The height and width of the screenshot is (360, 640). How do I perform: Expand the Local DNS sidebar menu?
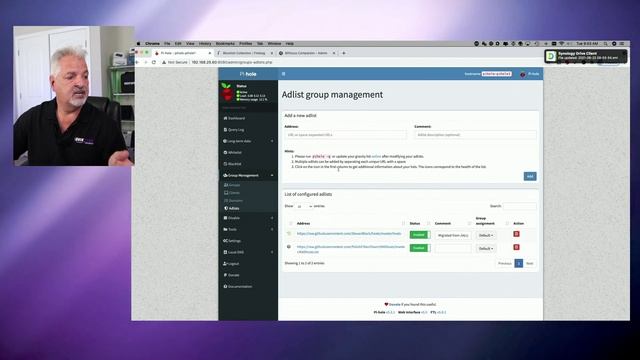click(x=248, y=252)
